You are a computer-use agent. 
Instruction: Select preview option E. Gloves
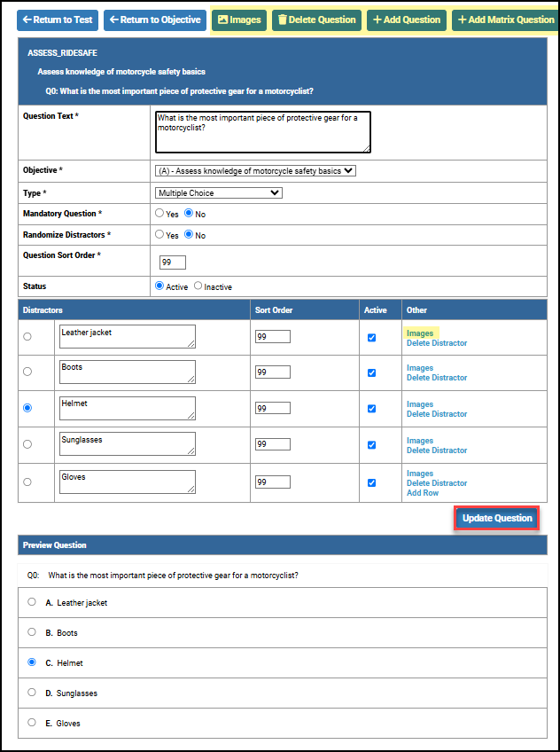tap(32, 723)
